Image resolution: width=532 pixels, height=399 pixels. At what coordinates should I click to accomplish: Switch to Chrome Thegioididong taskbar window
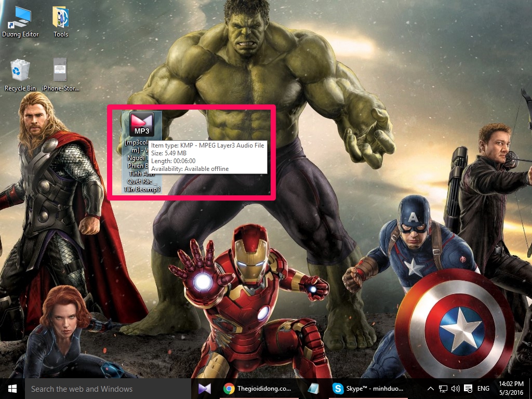(258, 389)
